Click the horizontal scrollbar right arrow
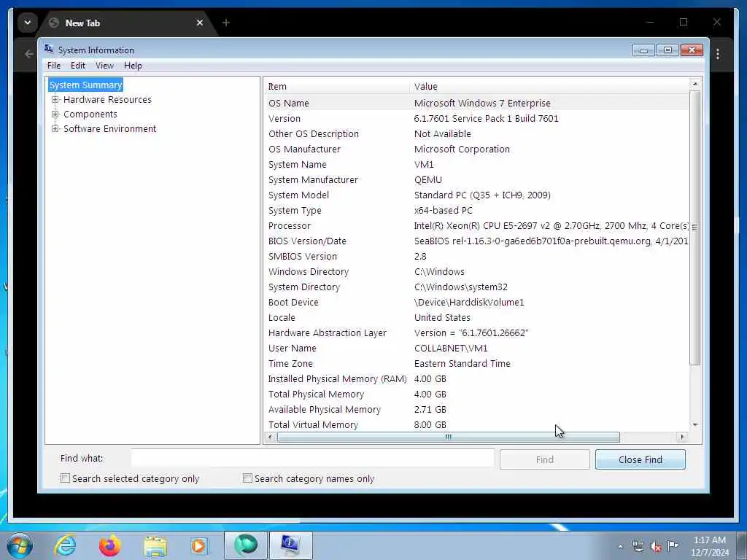Image resolution: width=747 pixels, height=560 pixels. (x=682, y=437)
